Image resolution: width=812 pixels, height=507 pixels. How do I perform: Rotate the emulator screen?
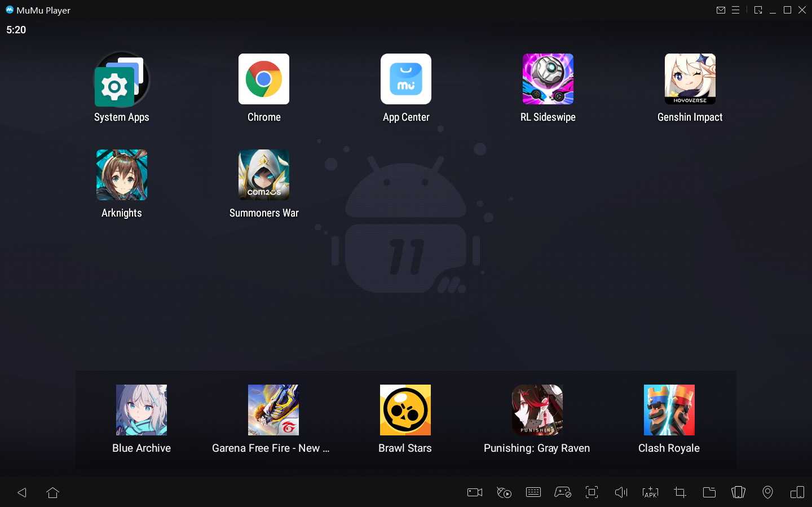739,492
